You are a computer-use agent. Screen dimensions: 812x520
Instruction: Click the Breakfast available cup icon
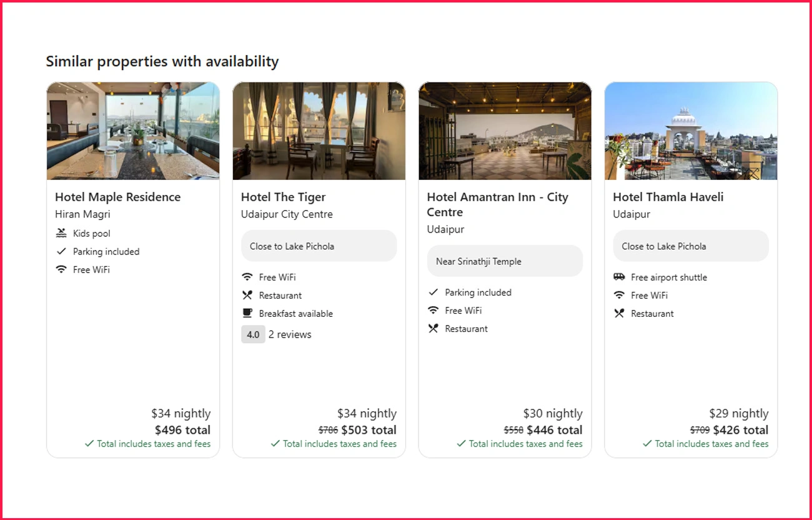(247, 313)
